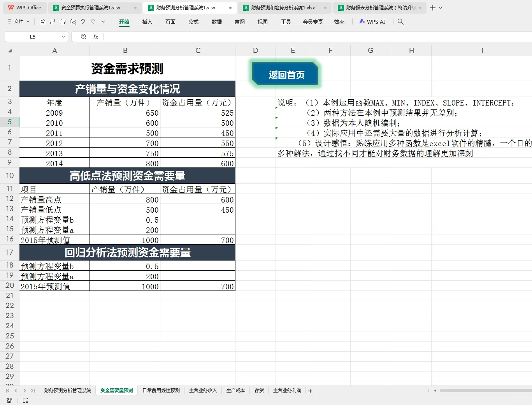Screen dimensions: 532x405
Task: Click the next sheet arrow
Action: pyautogui.click(x=25, y=391)
